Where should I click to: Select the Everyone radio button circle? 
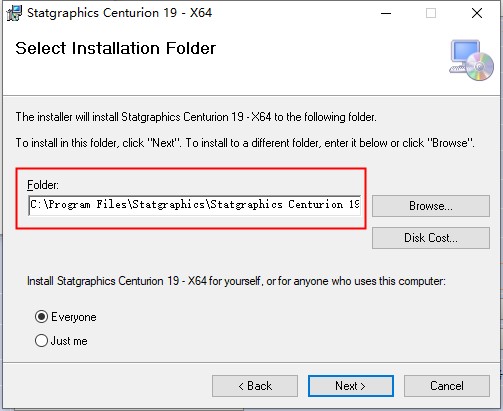[x=41, y=317]
